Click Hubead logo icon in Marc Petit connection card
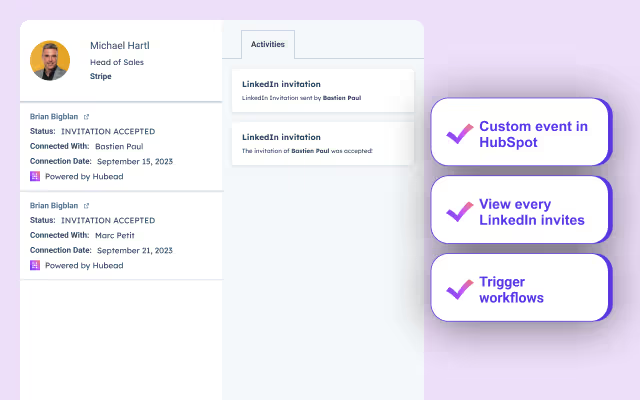This screenshot has width=640, height=400. (x=36, y=265)
